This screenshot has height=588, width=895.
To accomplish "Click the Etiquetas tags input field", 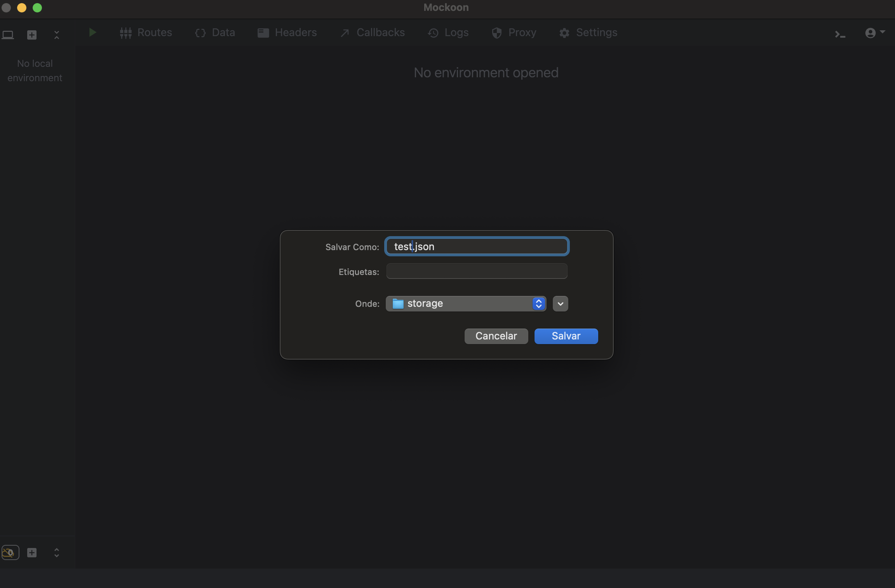I will (477, 271).
